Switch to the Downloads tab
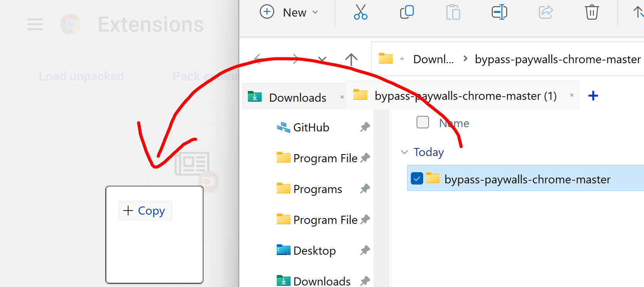Screen dimensions: 644x287 click(x=294, y=97)
